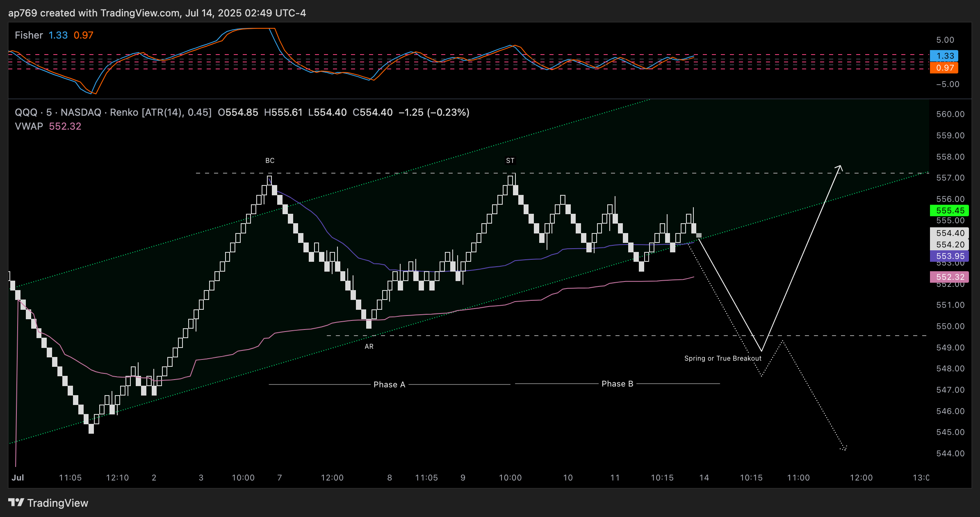Click the green 555.45 price tag
The image size is (980, 517).
tap(949, 210)
